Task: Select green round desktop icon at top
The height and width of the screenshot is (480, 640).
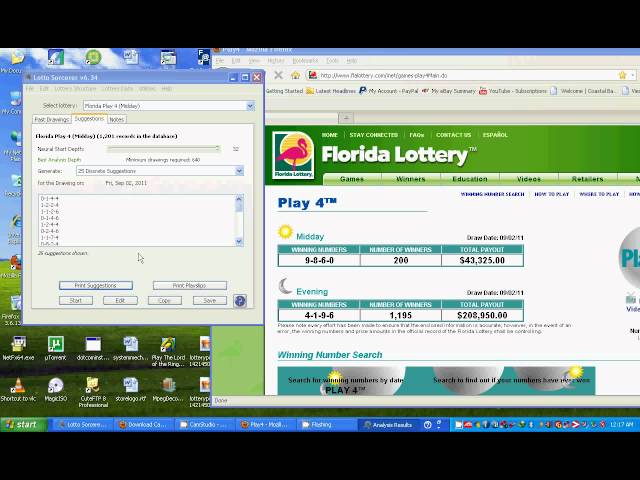Action: pyautogui.click(x=93, y=57)
